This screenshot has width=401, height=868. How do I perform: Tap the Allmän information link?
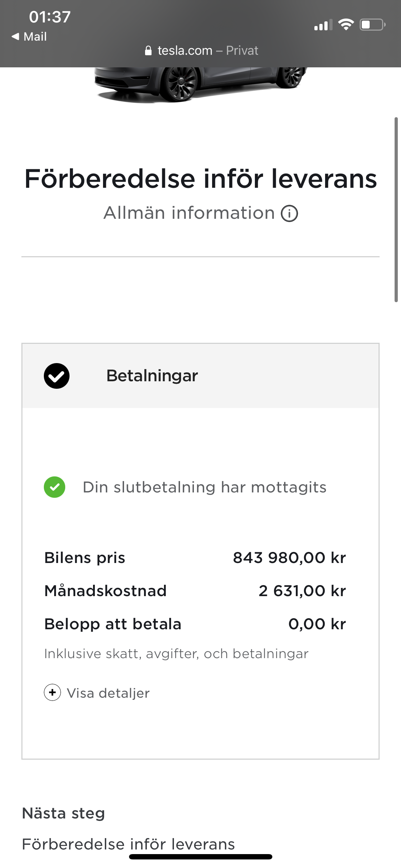point(189,213)
